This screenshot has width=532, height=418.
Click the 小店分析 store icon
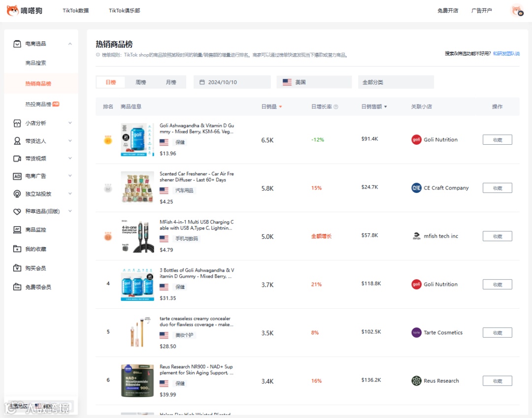tap(17, 123)
